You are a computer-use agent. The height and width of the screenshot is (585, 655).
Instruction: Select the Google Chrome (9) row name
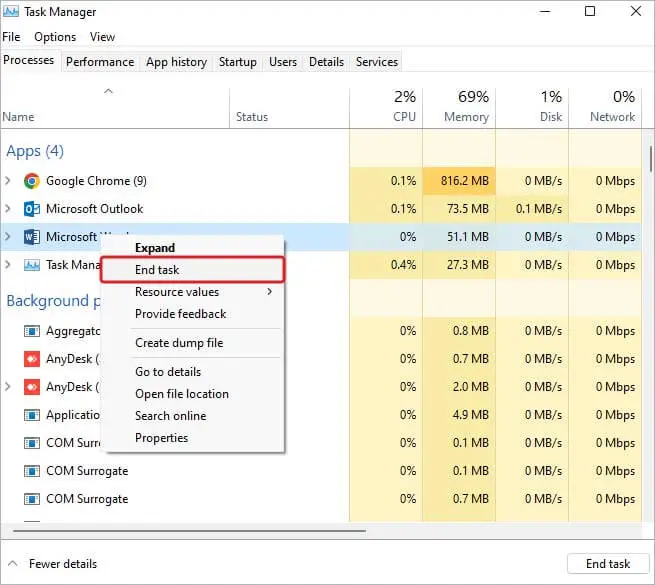point(96,181)
